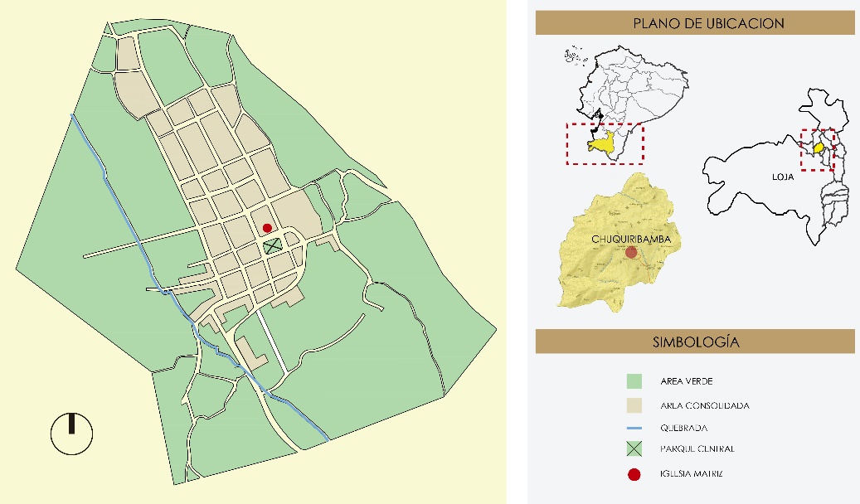This screenshot has height=504, width=860.
Task: Pick the beige Area Consolidada legend swatch
Action: click(634, 405)
